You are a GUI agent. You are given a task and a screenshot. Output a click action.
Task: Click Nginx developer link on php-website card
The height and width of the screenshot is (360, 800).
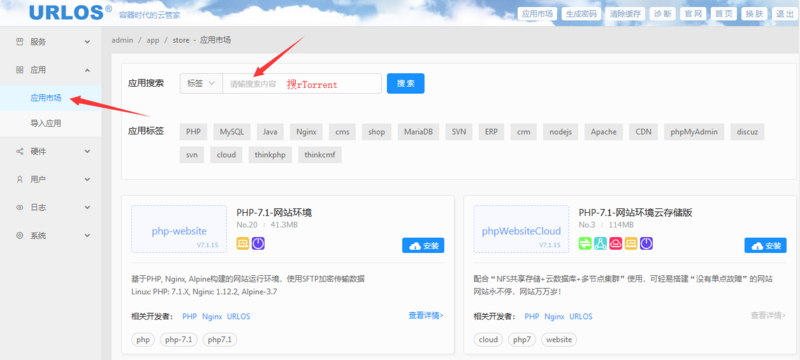coord(212,316)
